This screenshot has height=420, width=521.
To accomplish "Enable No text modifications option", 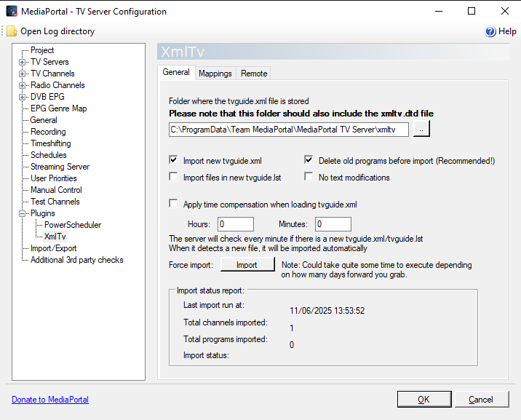I will (309, 177).
